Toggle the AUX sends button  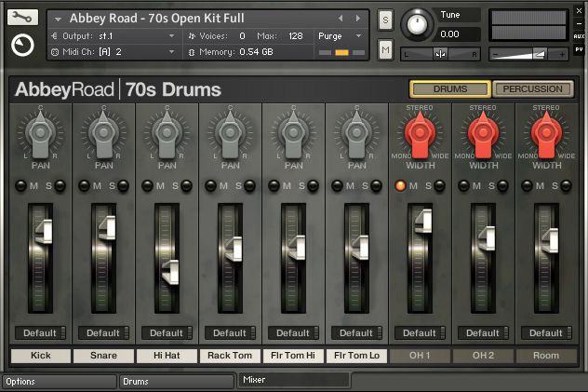(x=579, y=36)
